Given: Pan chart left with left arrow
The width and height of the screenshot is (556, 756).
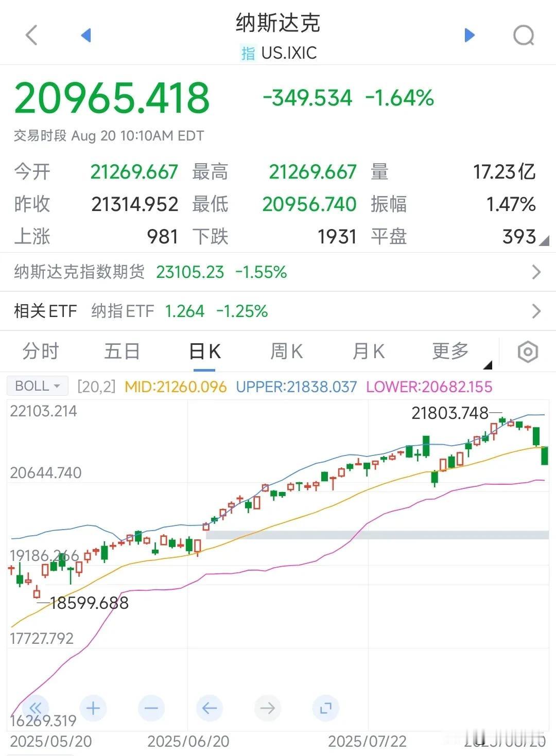Looking at the screenshot, I should coord(210,708).
